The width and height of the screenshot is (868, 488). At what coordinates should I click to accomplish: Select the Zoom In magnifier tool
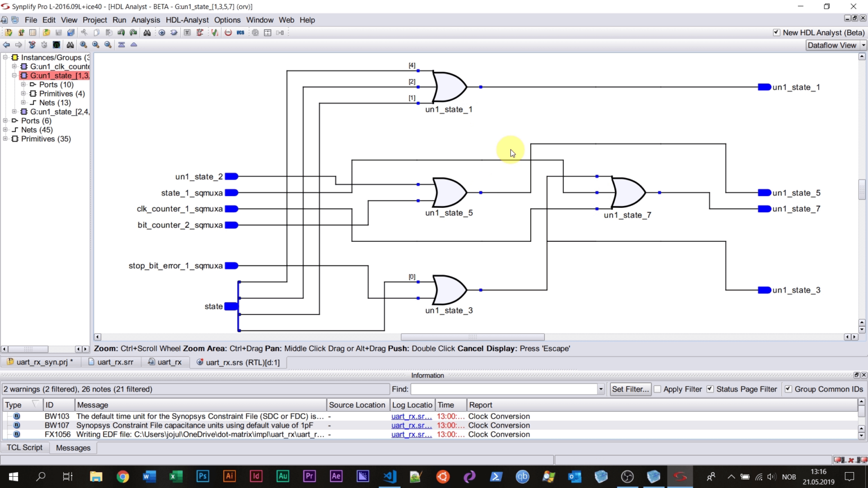[x=95, y=45]
